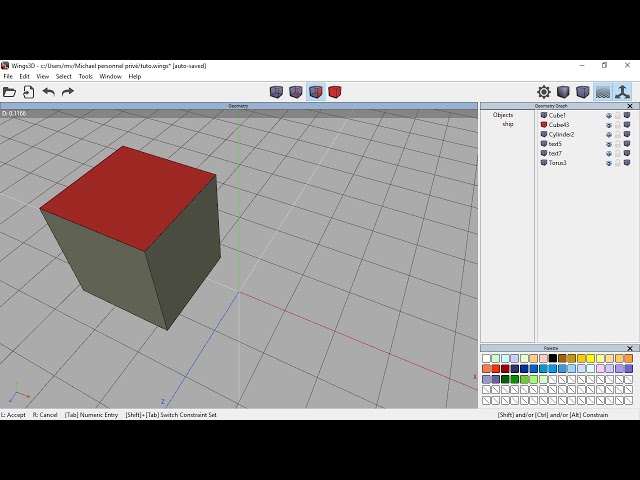The height and width of the screenshot is (480, 640).
Task: Switch to face selection mode
Action: click(316, 92)
